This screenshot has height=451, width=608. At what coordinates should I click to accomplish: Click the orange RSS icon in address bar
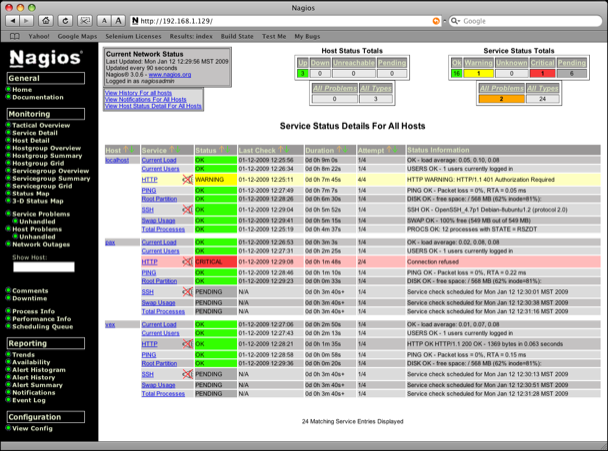[x=436, y=21]
